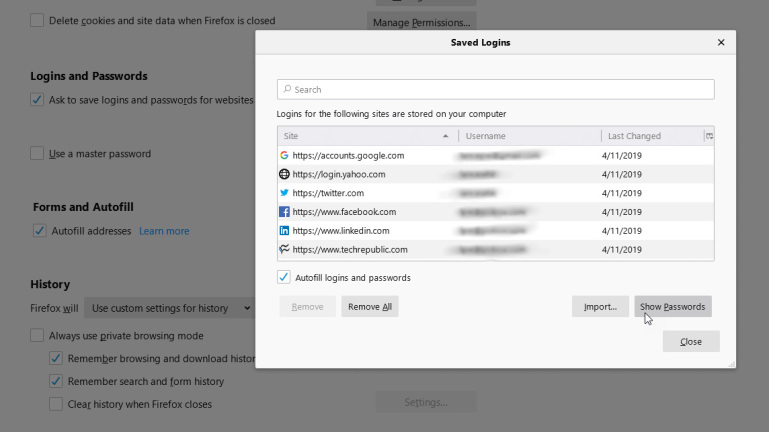Select the https://www.facebook.com row
The width and height of the screenshot is (769, 432).
point(495,212)
